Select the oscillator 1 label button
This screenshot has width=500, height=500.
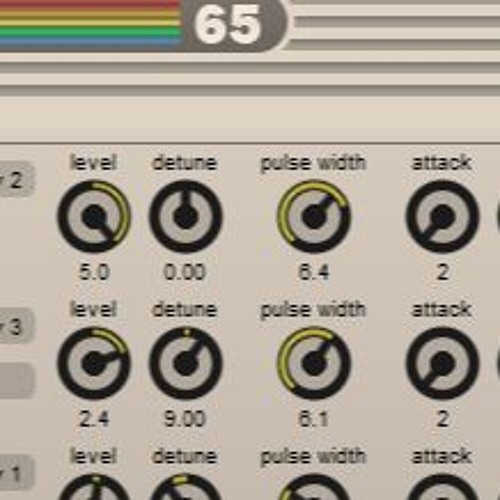pos(16,473)
